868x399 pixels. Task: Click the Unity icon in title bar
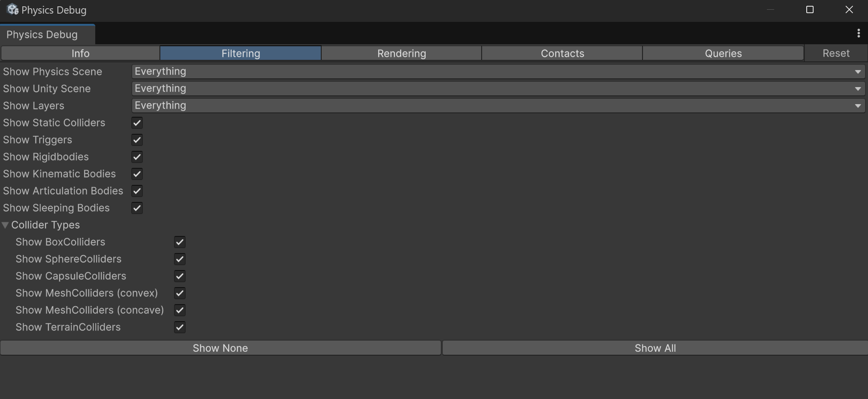tap(12, 10)
